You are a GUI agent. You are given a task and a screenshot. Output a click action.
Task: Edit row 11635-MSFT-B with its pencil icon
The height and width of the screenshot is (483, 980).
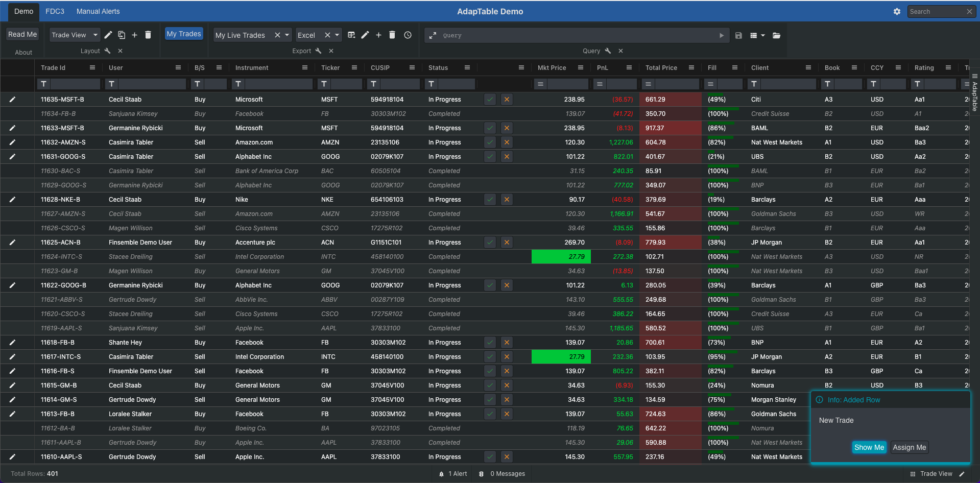point(12,99)
